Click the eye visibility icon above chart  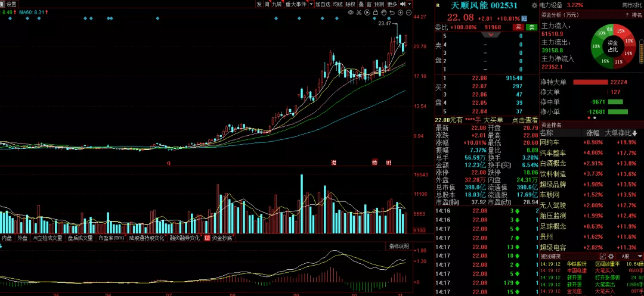pos(351,13)
